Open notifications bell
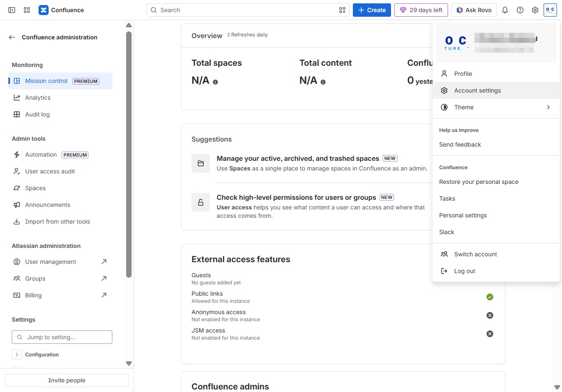 tap(505, 10)
